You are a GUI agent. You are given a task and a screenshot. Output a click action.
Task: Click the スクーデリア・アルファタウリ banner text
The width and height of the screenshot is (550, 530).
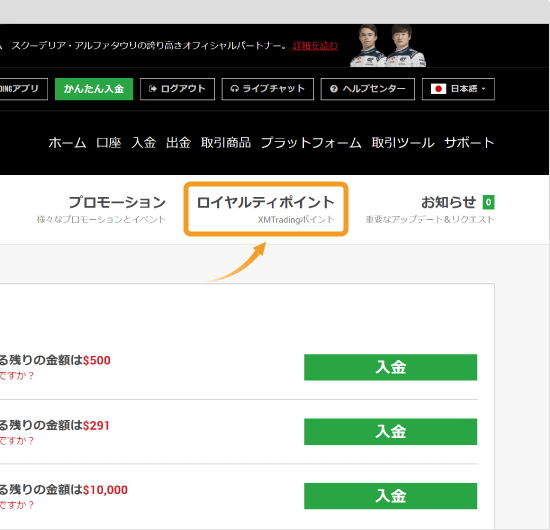149,46
